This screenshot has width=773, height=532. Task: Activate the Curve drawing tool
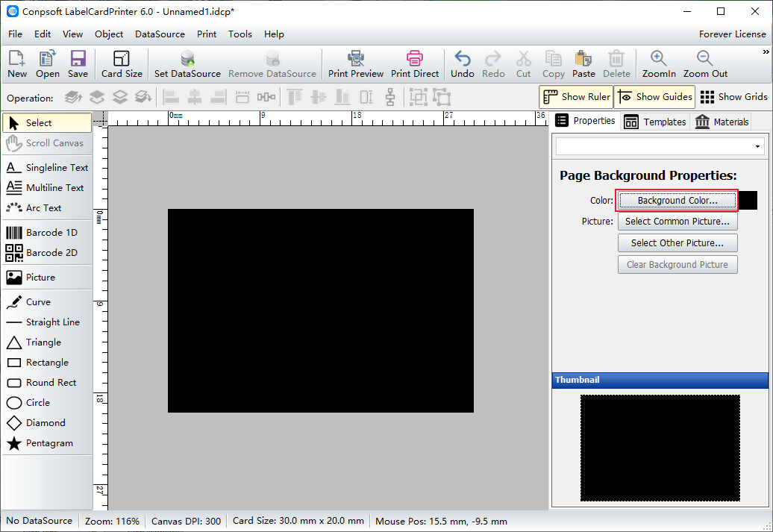[47, 301]
